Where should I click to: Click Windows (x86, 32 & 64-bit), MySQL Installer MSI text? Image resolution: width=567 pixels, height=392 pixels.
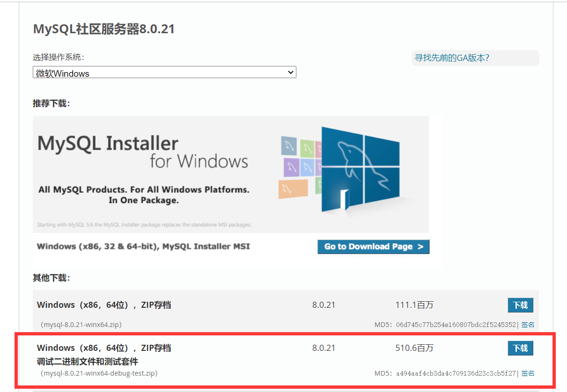click(143, 246)
